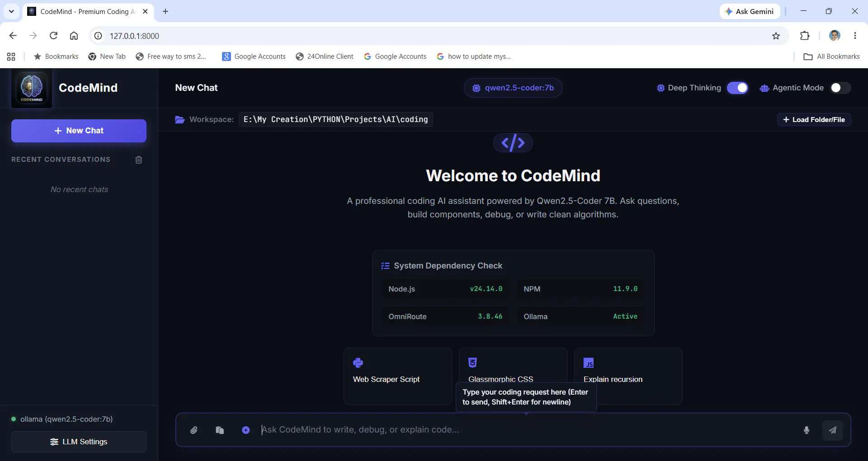
Task: Click the NPM version 11.9.0
Action: pos(625,289)
